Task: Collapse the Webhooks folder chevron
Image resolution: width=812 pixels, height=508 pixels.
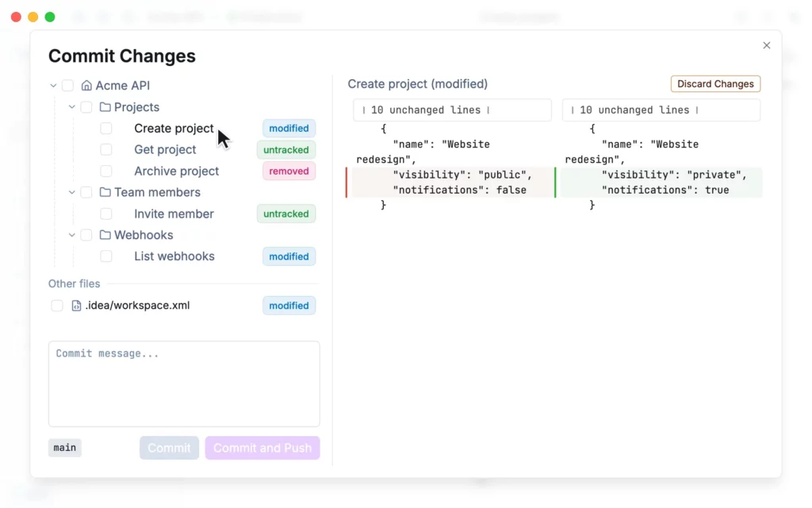Action: (72, 235)
